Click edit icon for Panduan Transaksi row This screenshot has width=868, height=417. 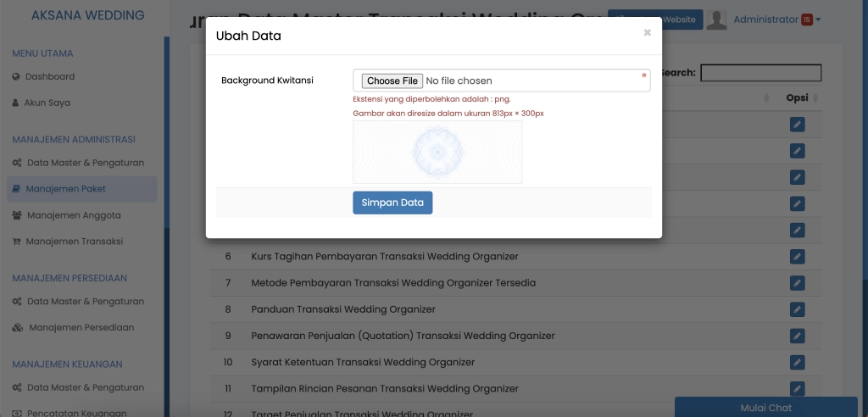[797, 309]
